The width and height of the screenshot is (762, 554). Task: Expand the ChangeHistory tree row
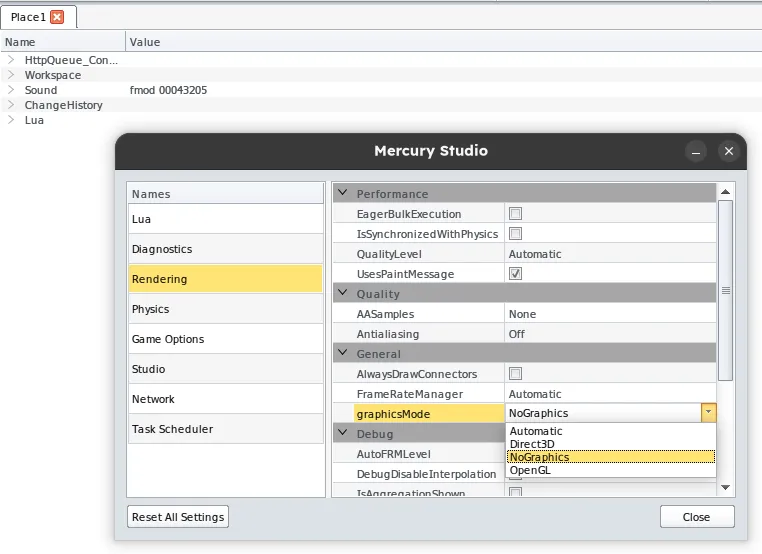pos(11,105)
